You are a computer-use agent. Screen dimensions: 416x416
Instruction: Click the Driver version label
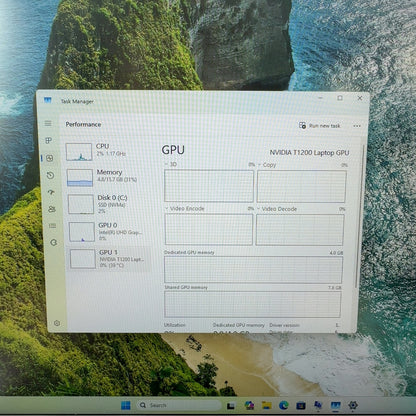coord(284,325)
